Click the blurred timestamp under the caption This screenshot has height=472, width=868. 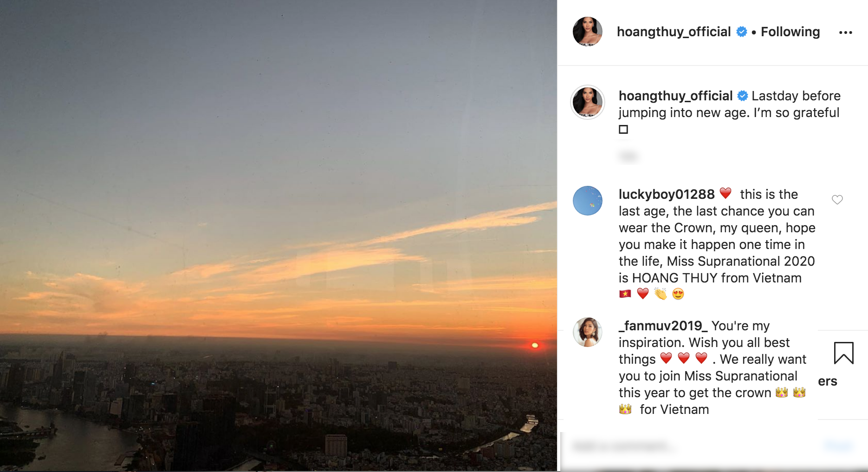628,156
